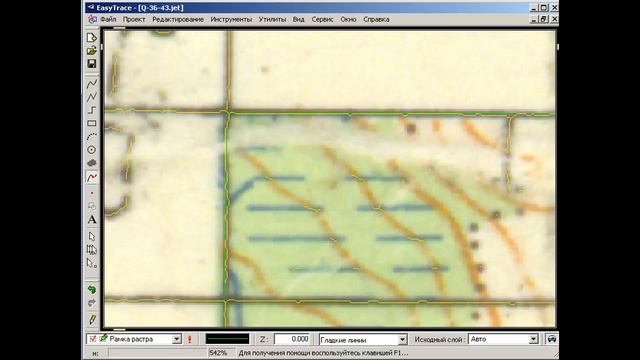This screenshot has height=360, width=640.
Task: Select the zigzag polyline tool
Action: pyautogui.click(x=92, y=97)
